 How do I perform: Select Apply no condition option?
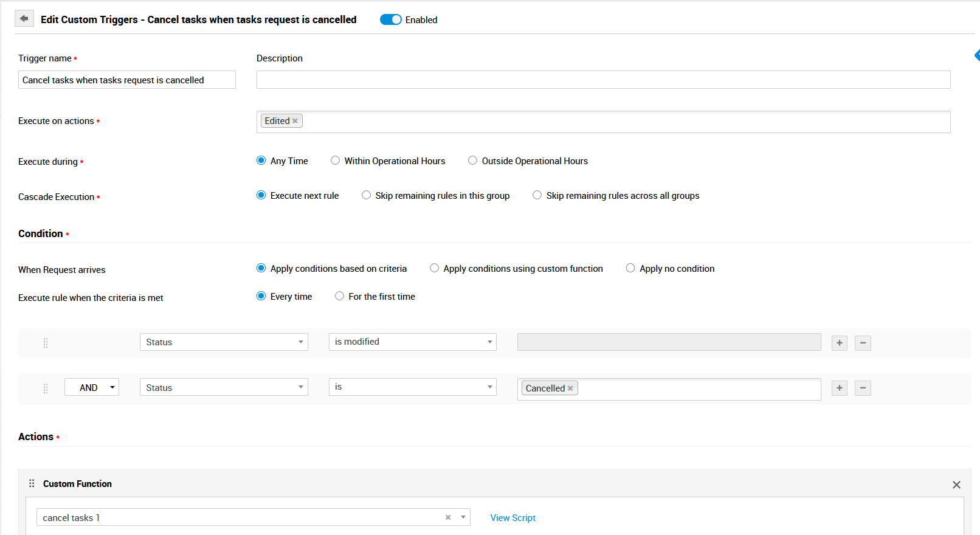630,268
